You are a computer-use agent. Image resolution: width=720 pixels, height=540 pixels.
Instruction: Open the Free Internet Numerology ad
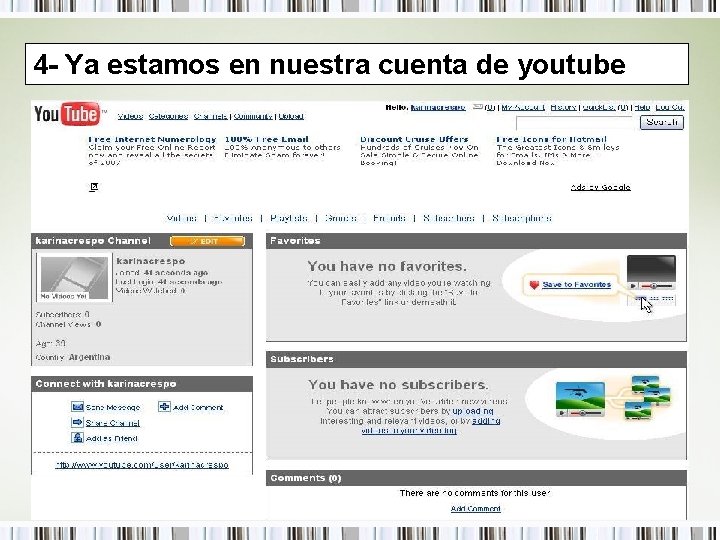click(152, 139)
